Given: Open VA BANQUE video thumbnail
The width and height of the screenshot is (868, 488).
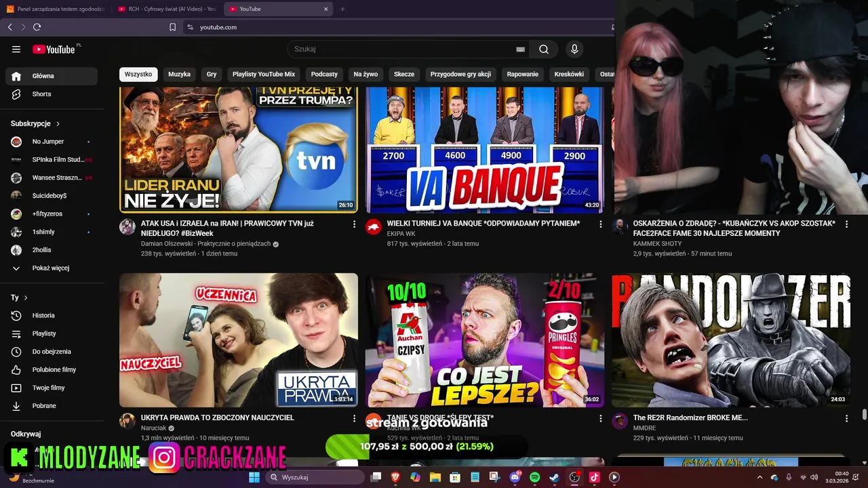Looking at the screenshot, I should pos(484,150).
